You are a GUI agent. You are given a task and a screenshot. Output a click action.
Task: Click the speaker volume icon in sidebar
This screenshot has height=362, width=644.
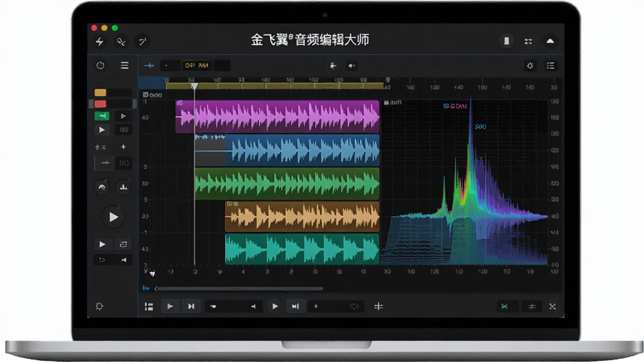pos(124,260)
